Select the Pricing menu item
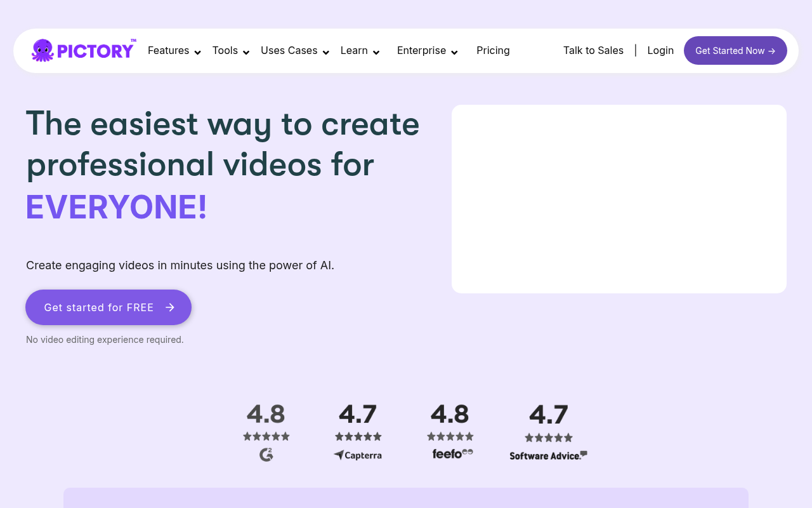812x508 pixels. [x=493, y=50]
